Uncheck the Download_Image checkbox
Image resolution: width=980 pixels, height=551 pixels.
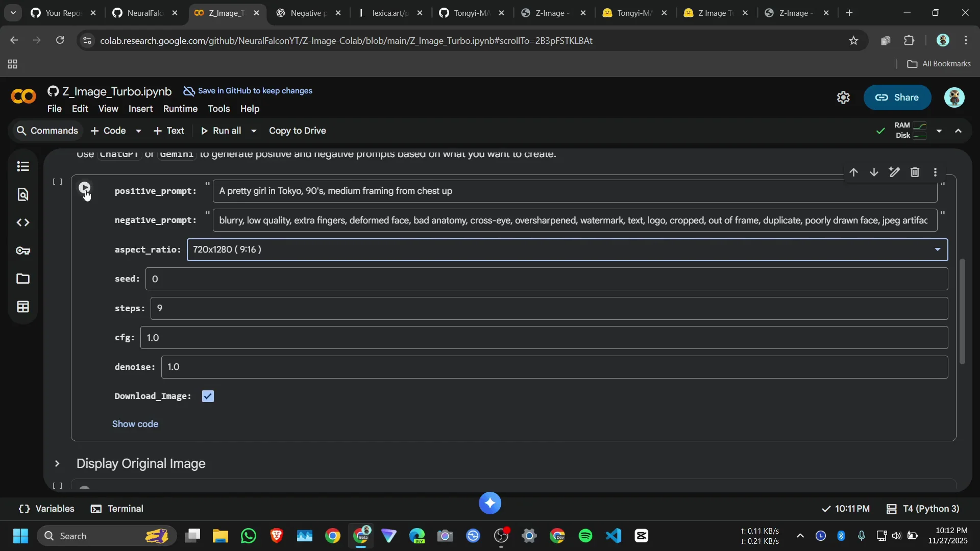208,396
